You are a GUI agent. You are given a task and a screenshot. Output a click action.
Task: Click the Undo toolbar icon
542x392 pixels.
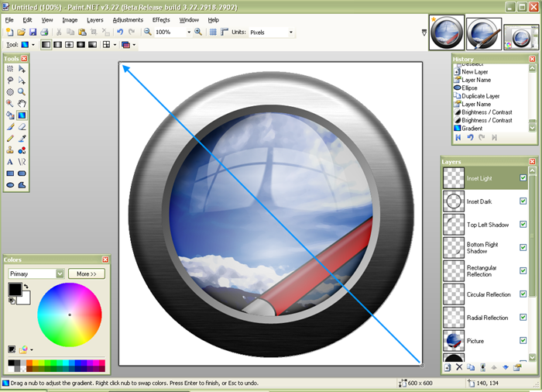(120, 33)
